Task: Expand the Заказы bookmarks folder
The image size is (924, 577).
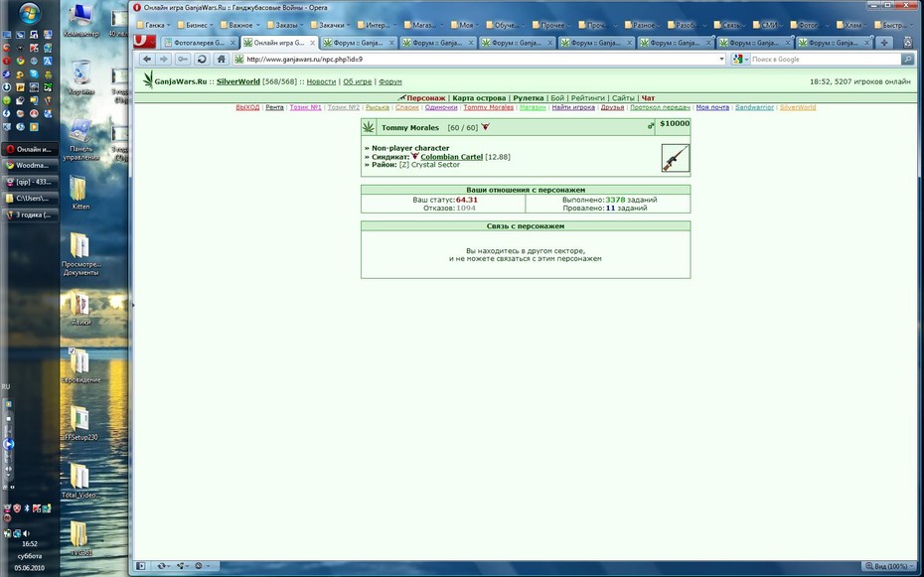Action: 285,25
